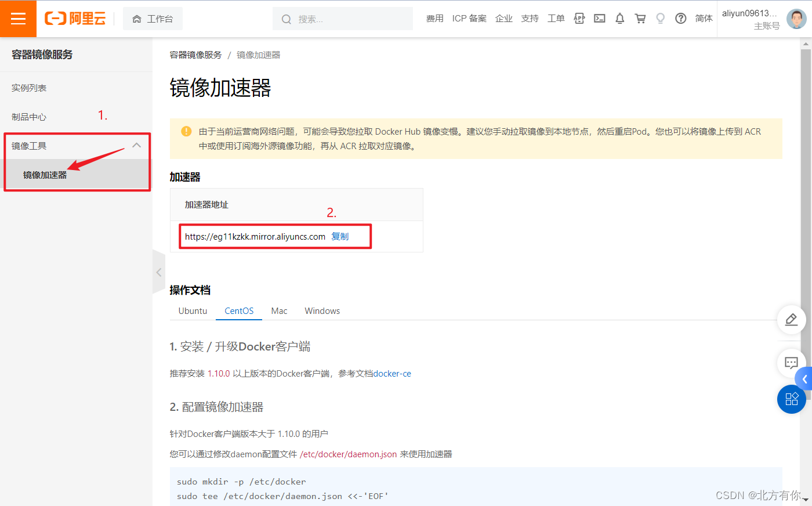Viewport: 812px width, 506px height.
Task: Click the floating edit feedback pencil icon
Action: click(x=791, y=319)
